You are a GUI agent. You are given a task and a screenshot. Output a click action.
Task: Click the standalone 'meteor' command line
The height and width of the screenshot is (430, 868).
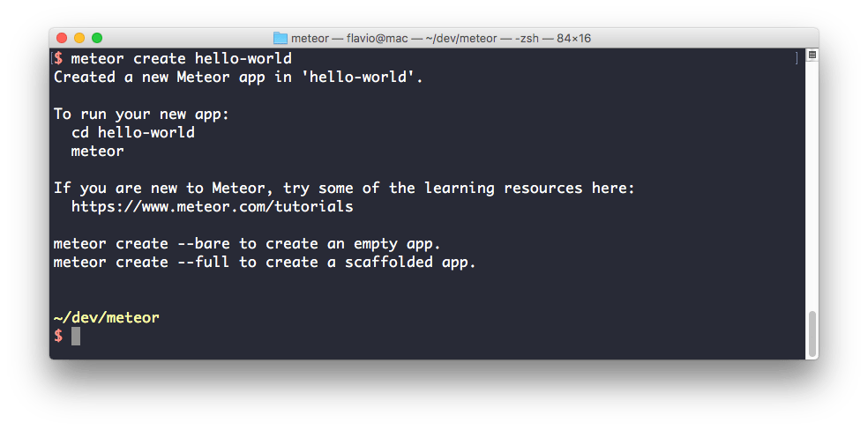coord(97,151)
